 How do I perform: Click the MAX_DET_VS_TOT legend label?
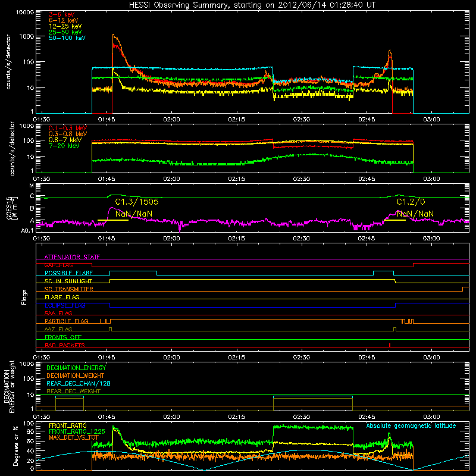(74, 437)
